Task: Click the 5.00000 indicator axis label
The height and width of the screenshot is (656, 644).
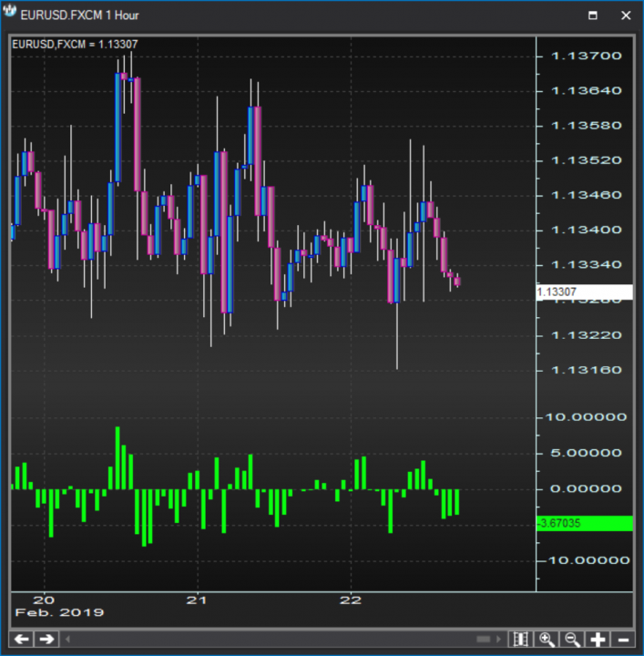Action: [587, 453]
